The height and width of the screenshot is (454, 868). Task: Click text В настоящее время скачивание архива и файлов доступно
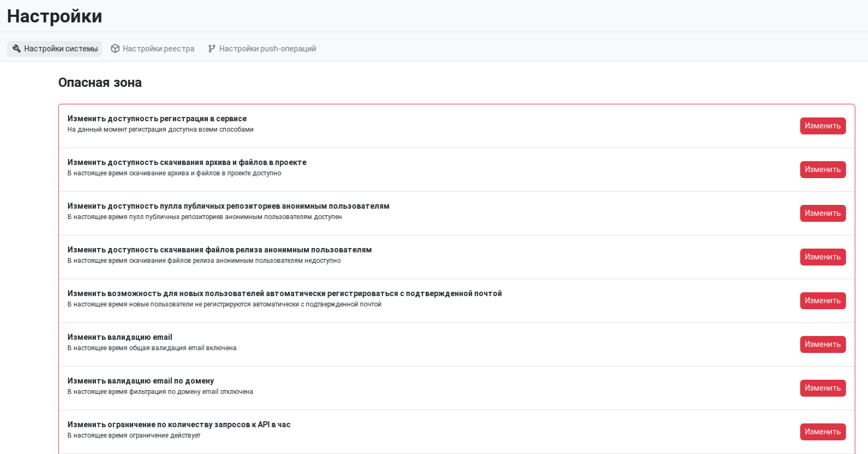point(175,173)
